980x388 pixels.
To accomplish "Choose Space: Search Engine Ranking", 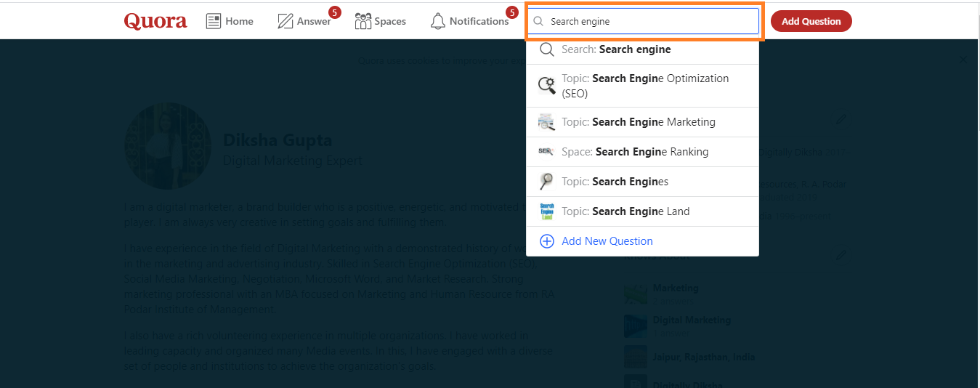I will 642,152.
